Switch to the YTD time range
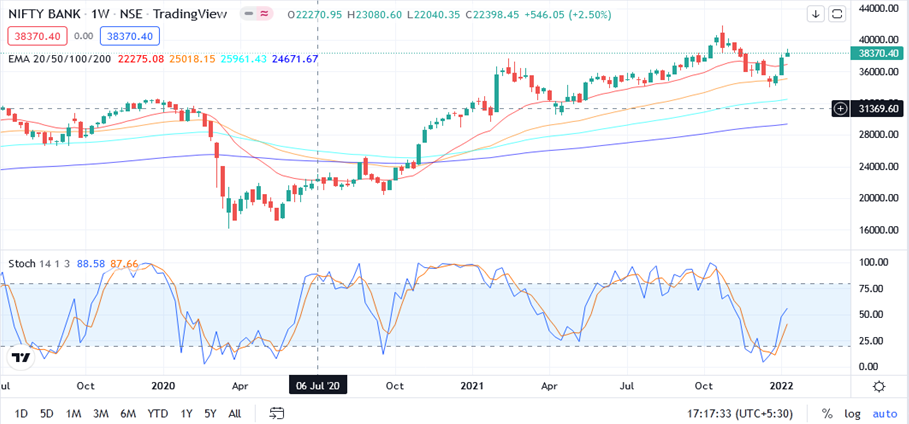 tap(157, 413)
